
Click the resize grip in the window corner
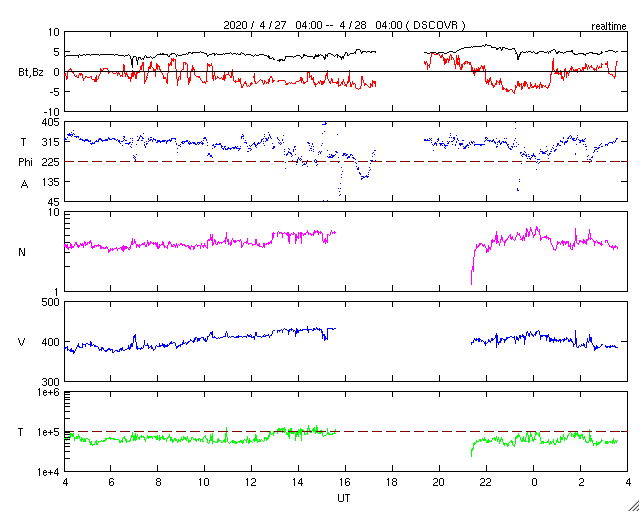click(x=633, y=505)
